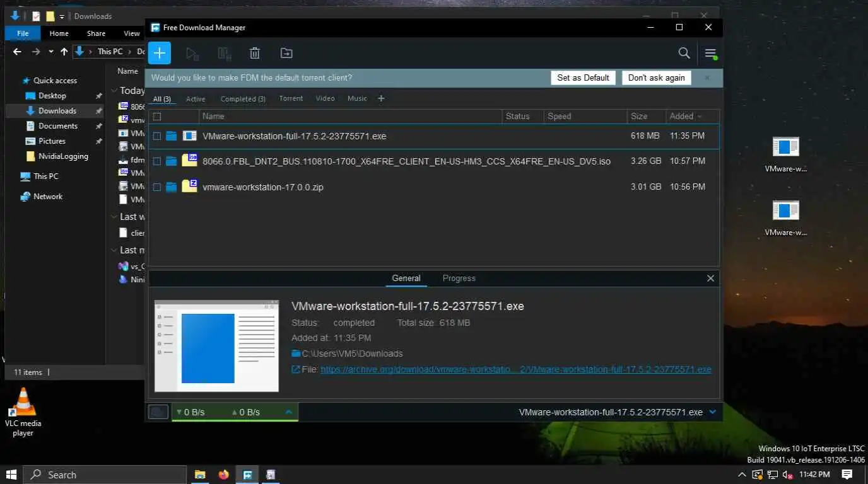Viewport: 868px width, 484px height.
Task: Select Network in Explorer sidebar
Action: click(48, 197)
